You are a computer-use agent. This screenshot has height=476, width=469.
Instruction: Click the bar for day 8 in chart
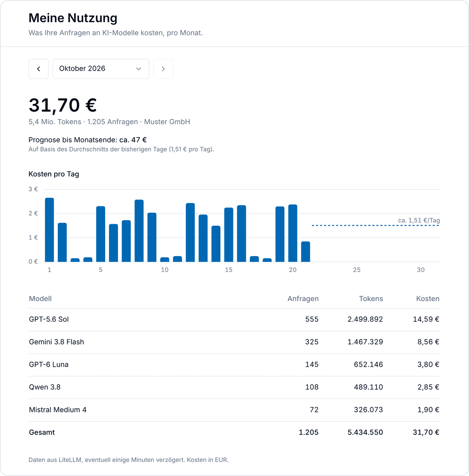pos(139,231)
